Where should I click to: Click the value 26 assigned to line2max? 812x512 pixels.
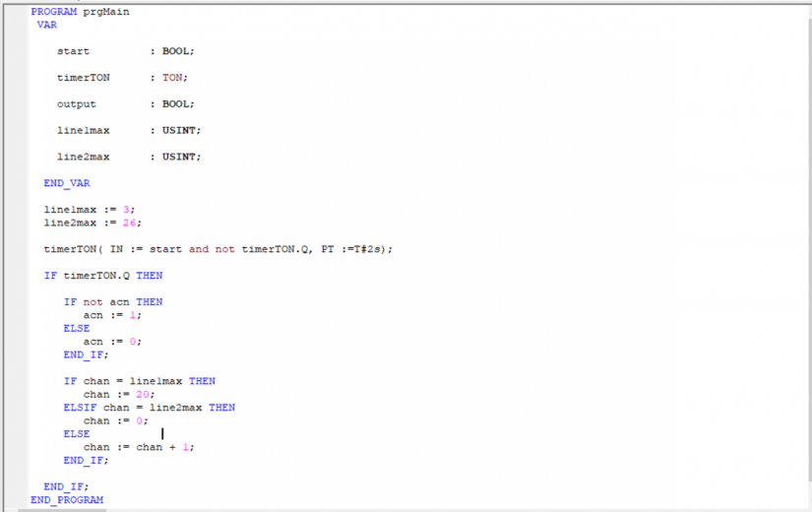(x=130, y=223)
